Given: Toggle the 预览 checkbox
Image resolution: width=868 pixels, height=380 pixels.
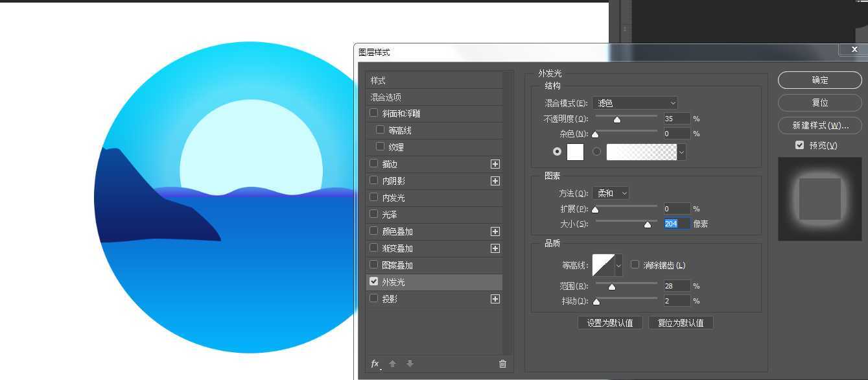Looking at the screenshot, I should [x=799, y=145].
